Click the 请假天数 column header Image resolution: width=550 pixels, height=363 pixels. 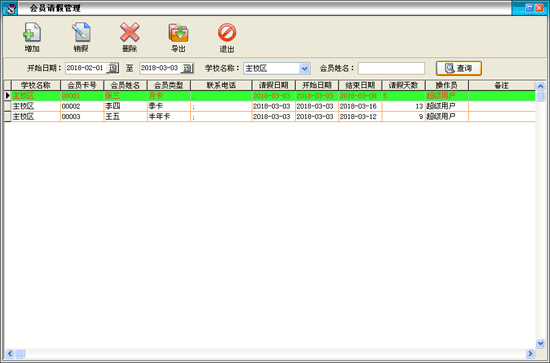click(403, 85)
